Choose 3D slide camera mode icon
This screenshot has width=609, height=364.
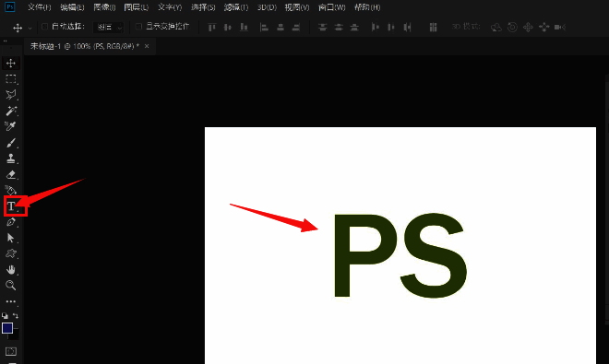point(544,27)
